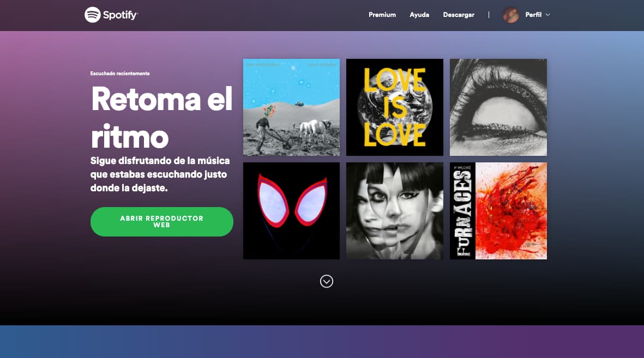644x358 pixels.
Task: Click the circled down-arrow scroll icon
Action: click(x=327, y=281)
